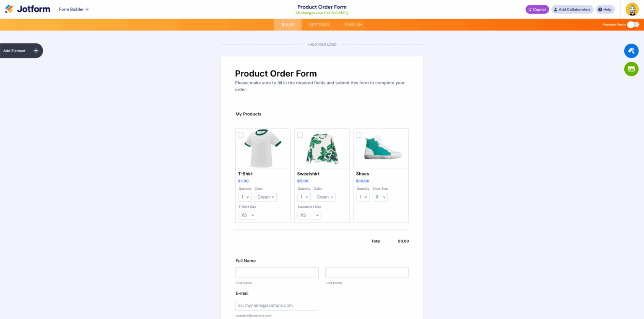
Task: Click the Add Your Logo link
Action: coord(322,44)
